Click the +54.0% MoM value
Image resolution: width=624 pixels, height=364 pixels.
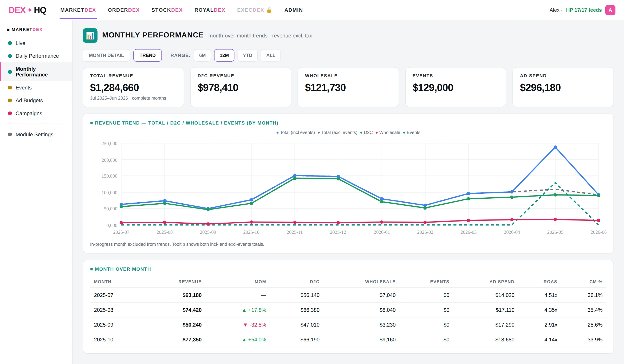pos(254,340)
